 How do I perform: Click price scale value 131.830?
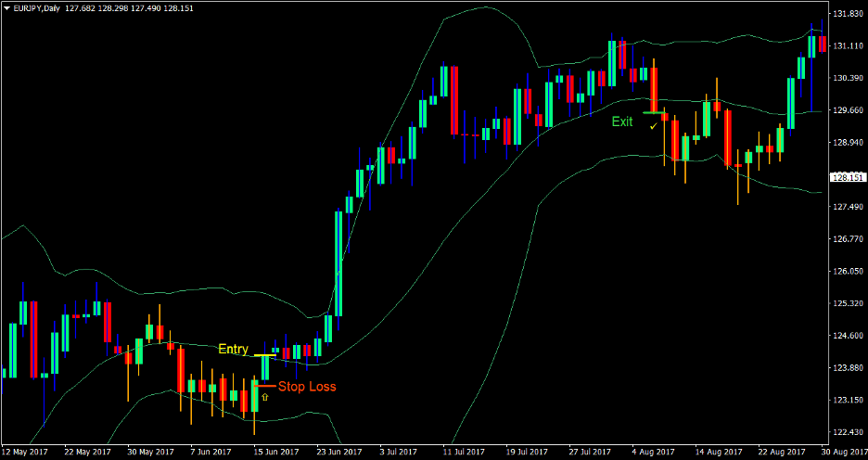tap(848, 14)
